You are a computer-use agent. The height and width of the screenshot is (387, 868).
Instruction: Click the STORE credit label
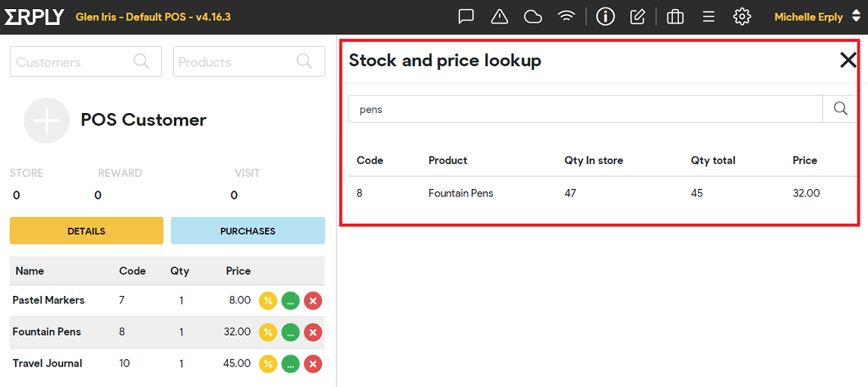(x=27, y=174)
